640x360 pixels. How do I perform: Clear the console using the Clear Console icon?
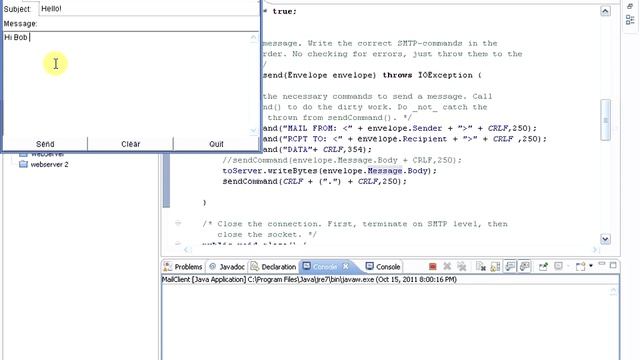pyautogui.click(x=481, y=267)
